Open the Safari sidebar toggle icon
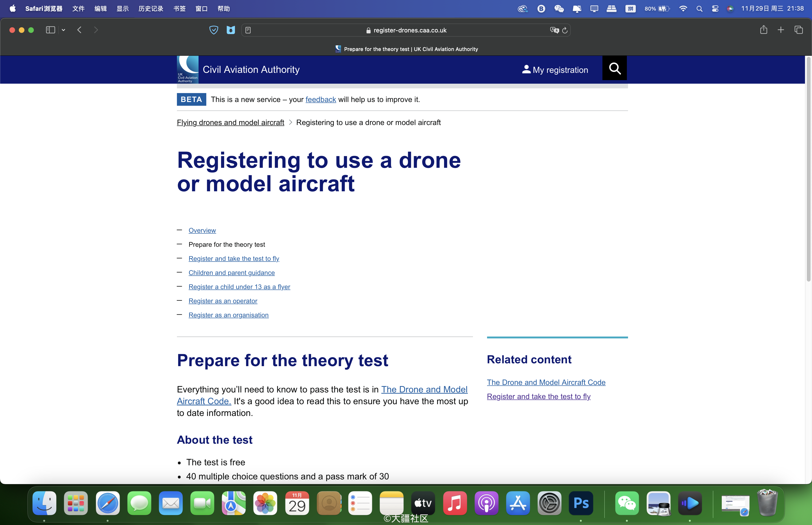This screenshot has height=525, width=812. tap(51, 30)
